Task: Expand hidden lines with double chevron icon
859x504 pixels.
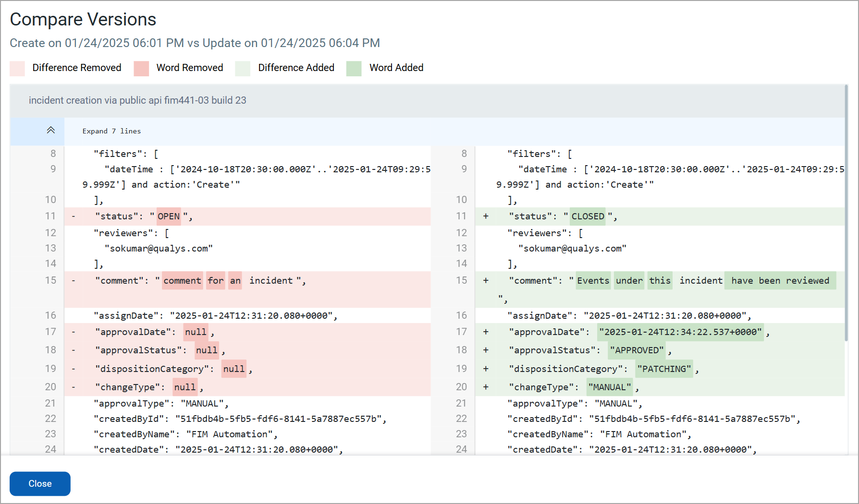Action: pos(50,131)
